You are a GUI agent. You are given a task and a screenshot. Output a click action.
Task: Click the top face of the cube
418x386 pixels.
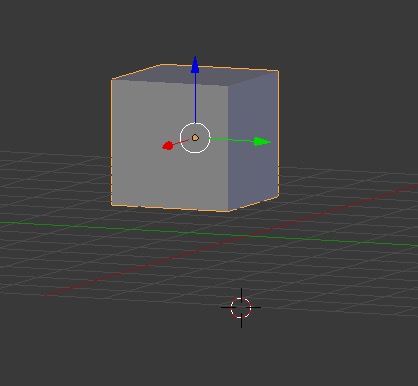[x=195, y=75]
